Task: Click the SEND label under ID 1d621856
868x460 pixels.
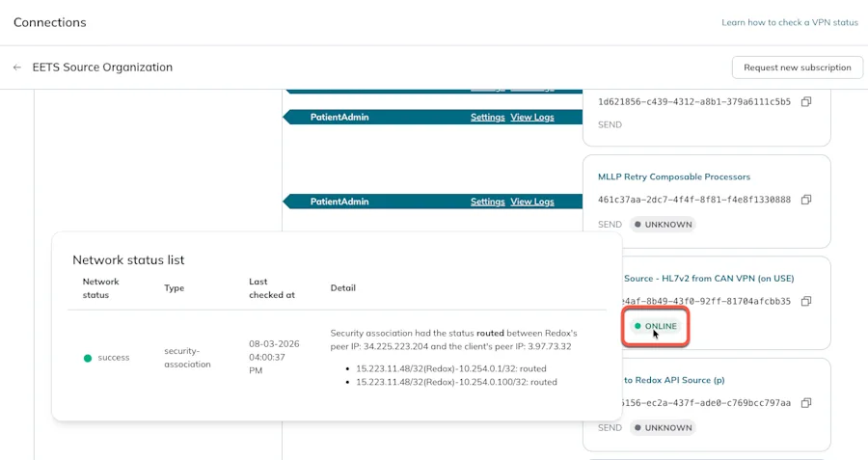Action: click(x=610, y=125)
